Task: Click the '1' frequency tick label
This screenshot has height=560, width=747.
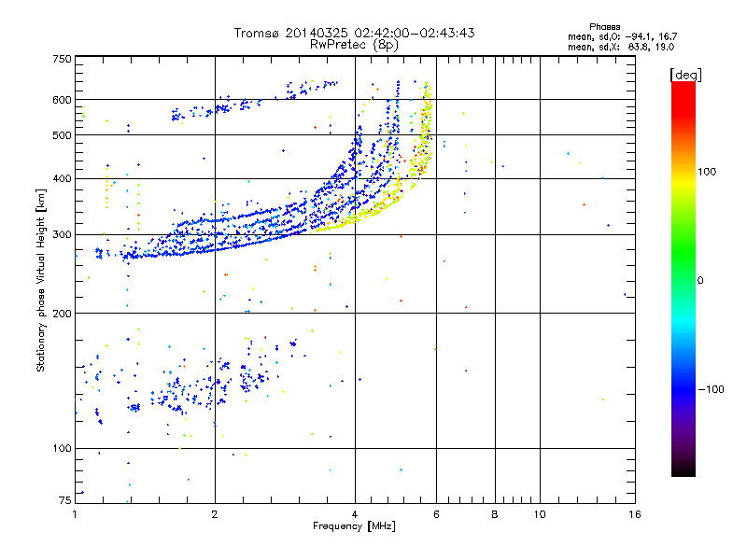Action: (75, 514)
